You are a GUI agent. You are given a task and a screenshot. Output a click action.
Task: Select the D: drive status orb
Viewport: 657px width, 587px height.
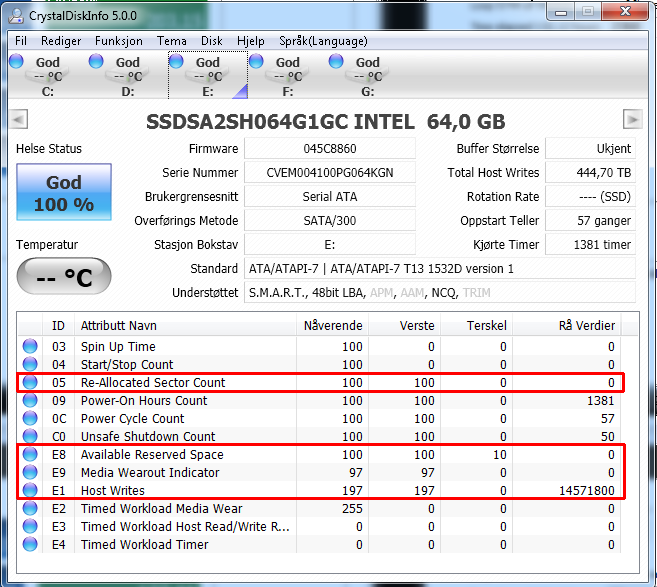pos(96,61)
